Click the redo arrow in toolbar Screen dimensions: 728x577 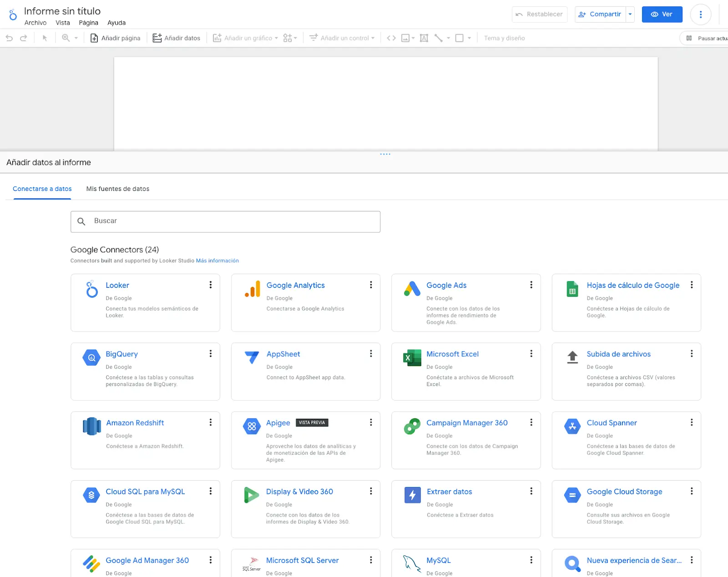(24, 38)
